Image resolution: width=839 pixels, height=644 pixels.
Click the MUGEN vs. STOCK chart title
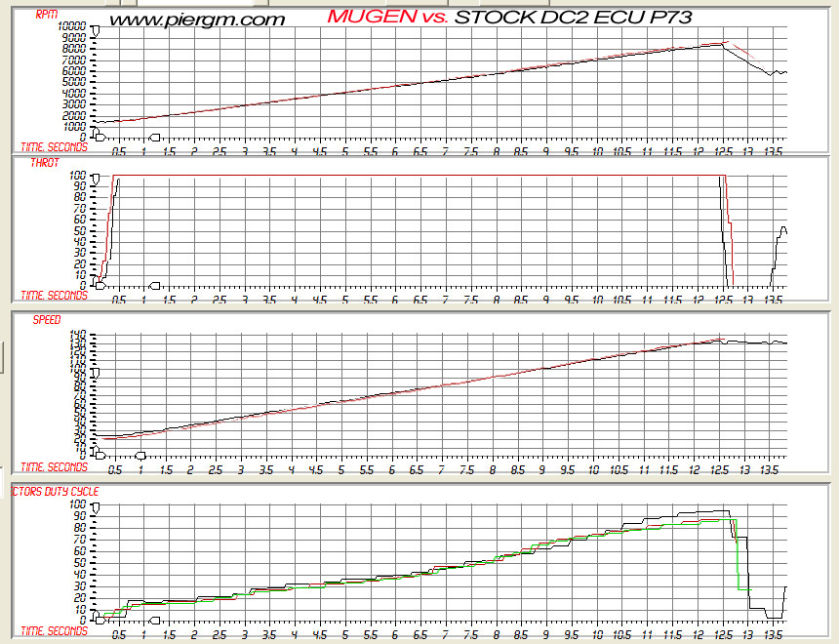(x=509, y=17)
